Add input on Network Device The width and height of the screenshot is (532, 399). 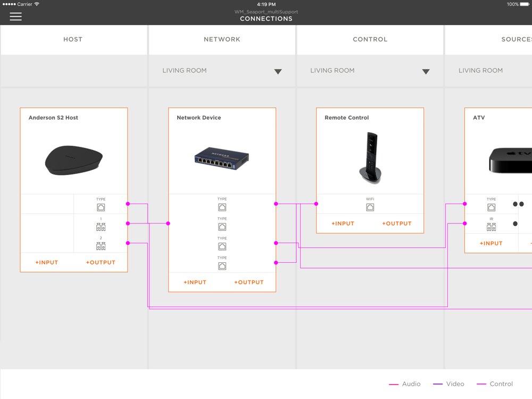pyautogui.click(x=195, y=282)
